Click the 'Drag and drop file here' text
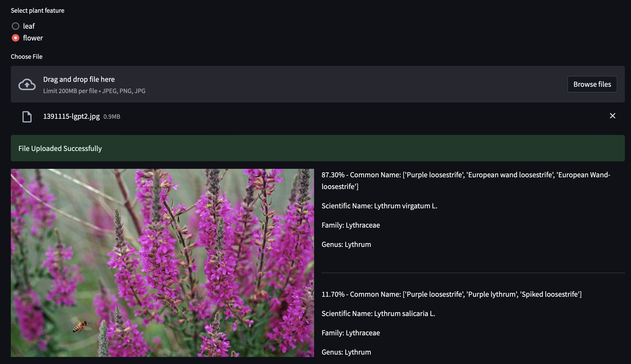The width and height of the screenshot is (631, 364). [x=79, y=79]
